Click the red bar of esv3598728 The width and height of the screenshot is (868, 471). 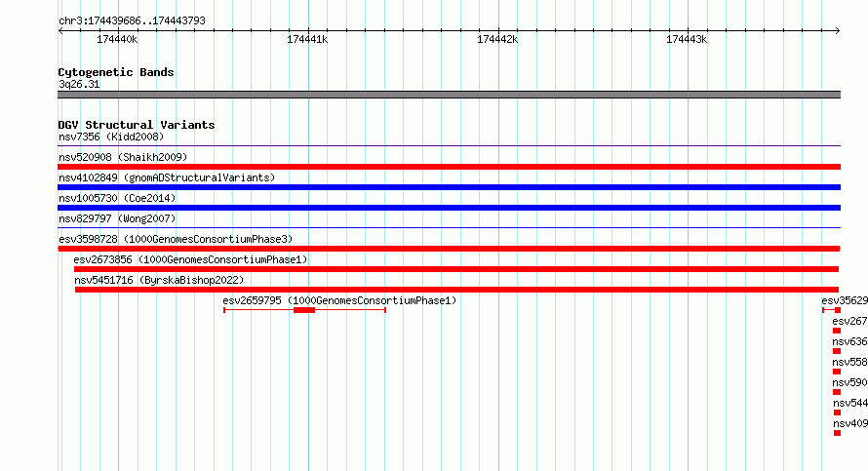coord(449,249)
